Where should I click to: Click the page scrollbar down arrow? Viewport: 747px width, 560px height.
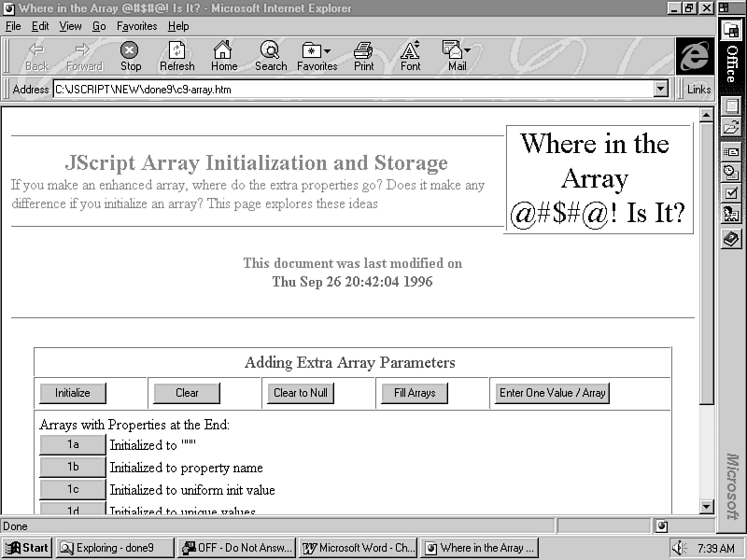click(707, 507)
